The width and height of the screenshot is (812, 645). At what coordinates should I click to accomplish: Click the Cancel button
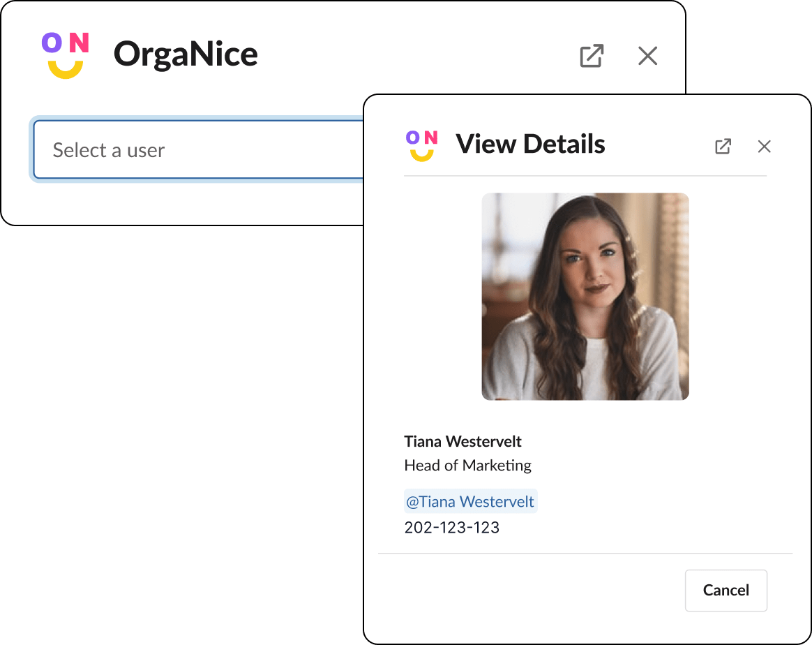point(725,590)
